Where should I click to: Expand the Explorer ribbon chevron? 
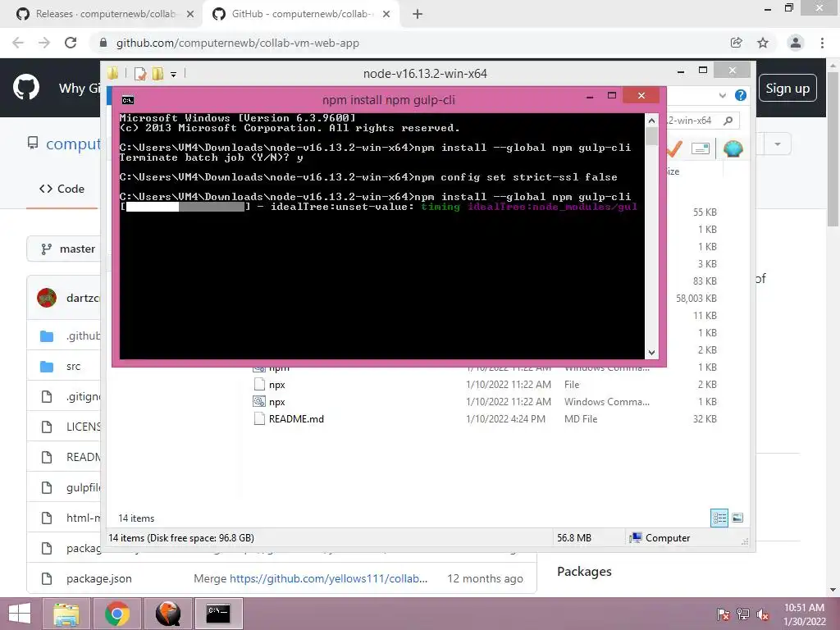click(722, 95)
